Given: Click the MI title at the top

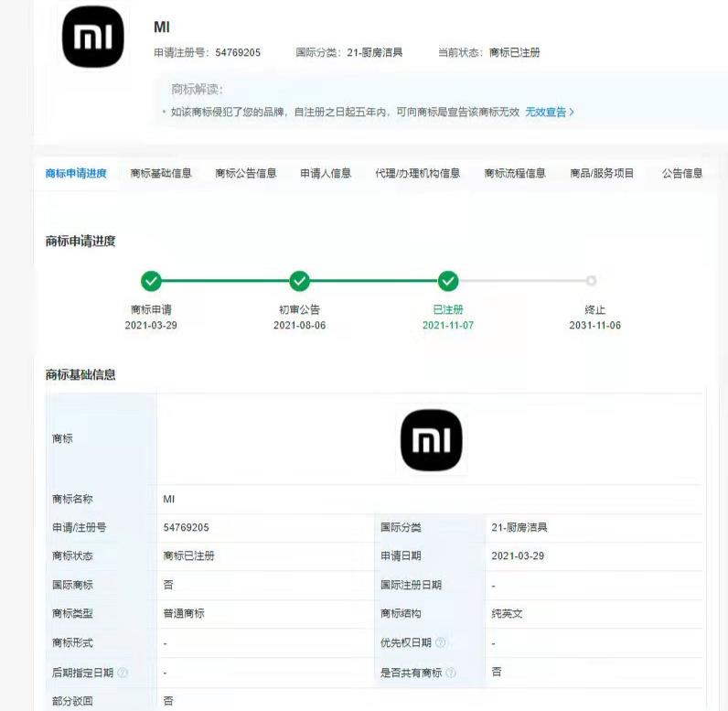Looking at the screenshot, I should (162, 27).
